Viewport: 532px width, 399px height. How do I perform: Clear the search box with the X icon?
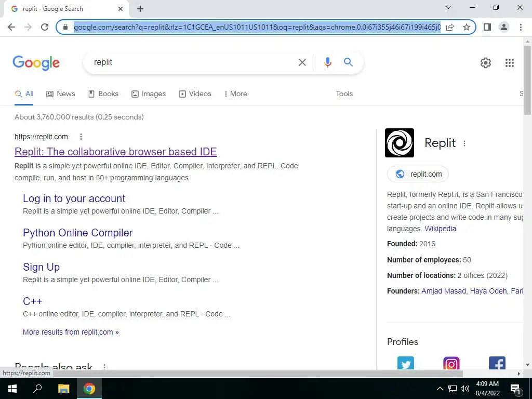[302, 62]
